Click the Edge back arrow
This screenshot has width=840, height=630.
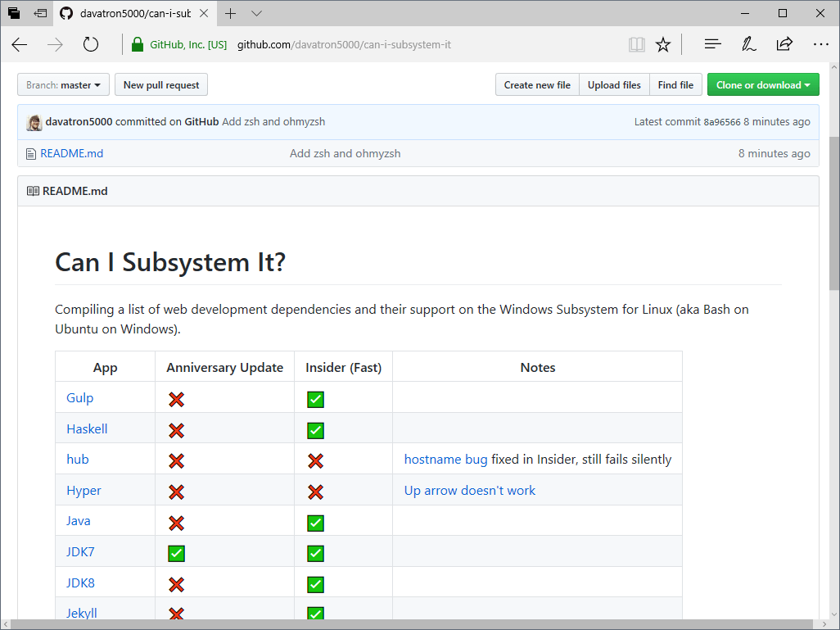coord(20,44)
